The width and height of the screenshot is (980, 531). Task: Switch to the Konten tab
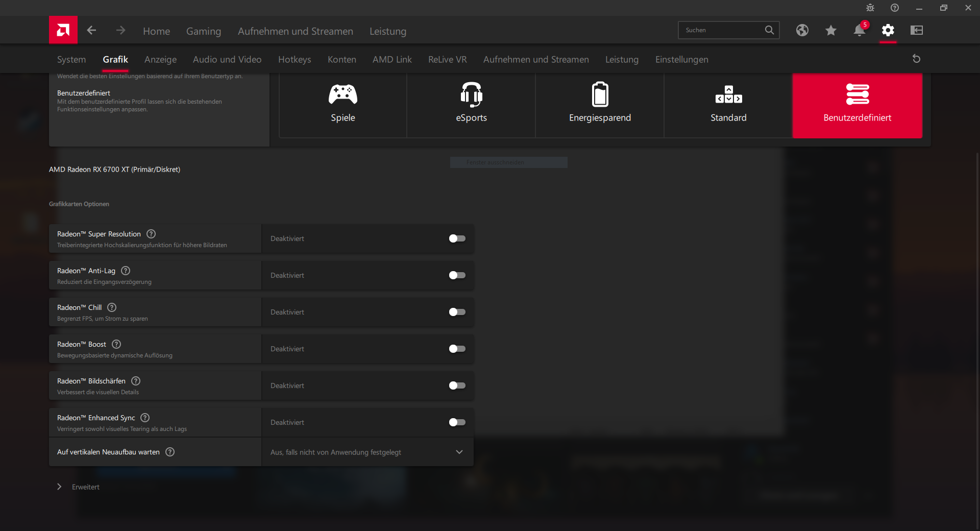pos(342,59)
